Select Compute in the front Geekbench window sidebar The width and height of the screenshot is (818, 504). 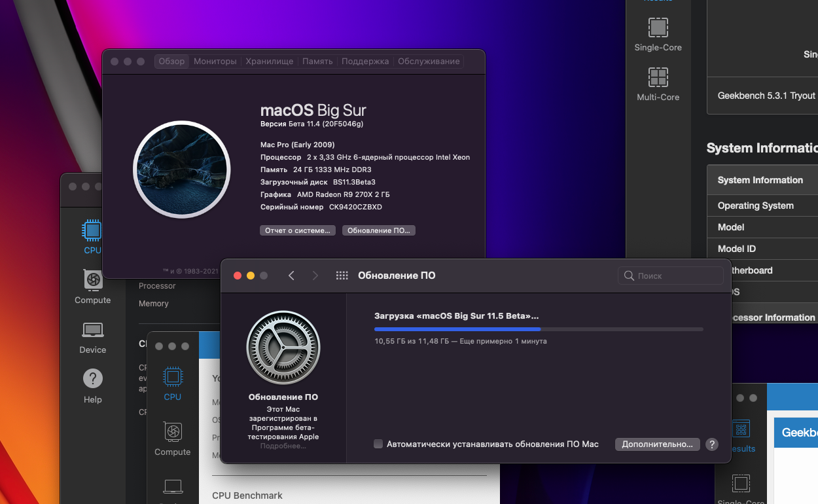(x=173, y=439)
